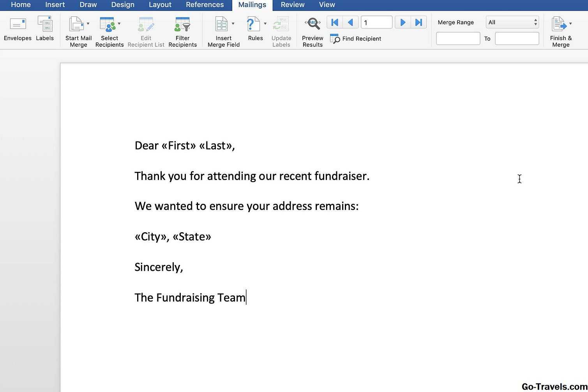Click the word 'Dear' in the greeting
Viewport: 588px width, 392px height.
coord(147,145)
